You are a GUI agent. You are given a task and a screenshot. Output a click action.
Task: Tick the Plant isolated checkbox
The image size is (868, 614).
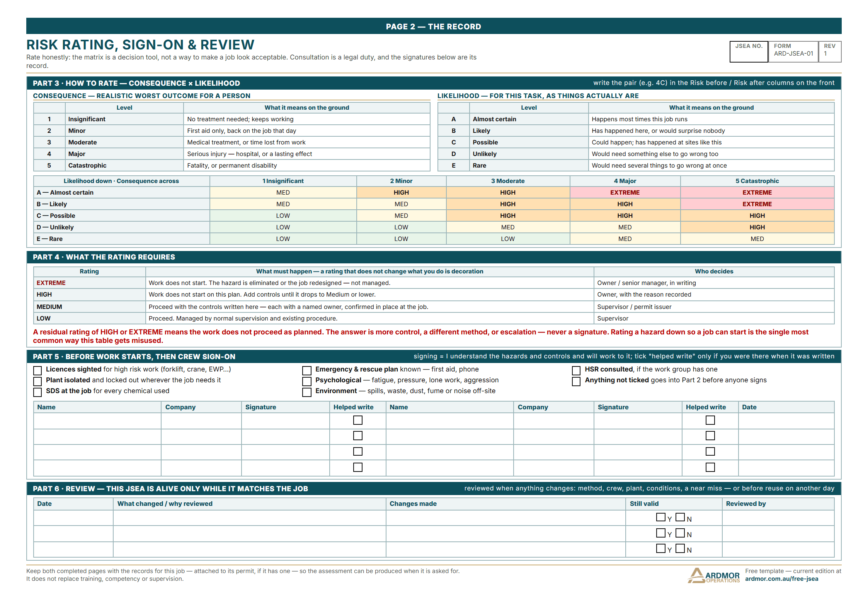click(37, 382)
